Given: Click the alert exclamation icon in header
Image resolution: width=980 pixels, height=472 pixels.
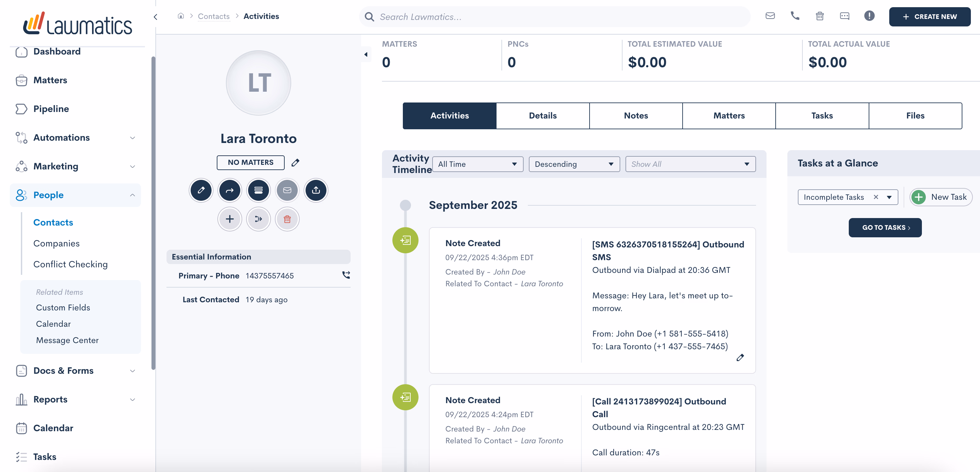Looking at the screenshot, I should pos(869,16).
